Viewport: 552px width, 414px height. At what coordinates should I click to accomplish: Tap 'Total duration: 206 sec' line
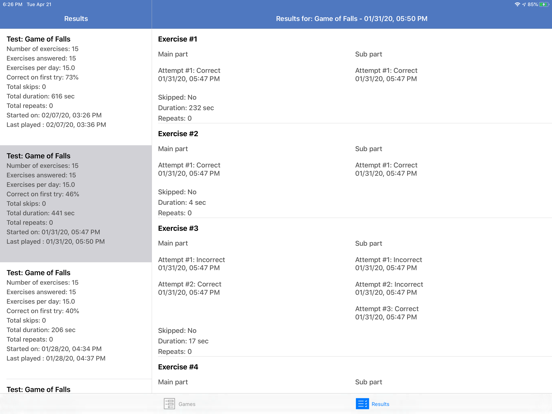coord(41,330)
